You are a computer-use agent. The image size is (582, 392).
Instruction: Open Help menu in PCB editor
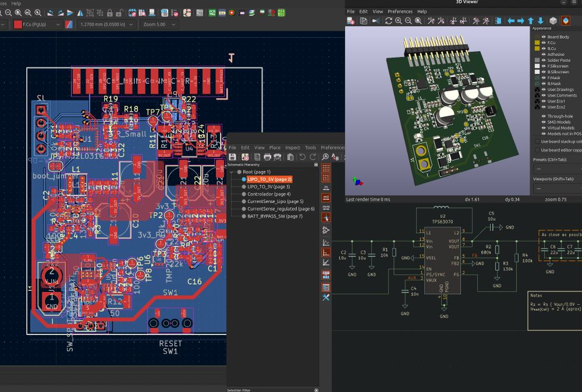[16, 3]
